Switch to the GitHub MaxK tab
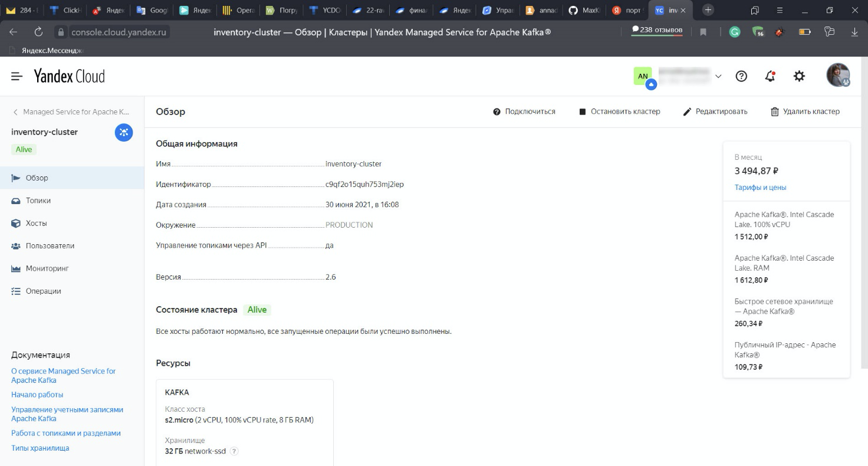Viewport: 868px width, 466px height. (584, 10)
